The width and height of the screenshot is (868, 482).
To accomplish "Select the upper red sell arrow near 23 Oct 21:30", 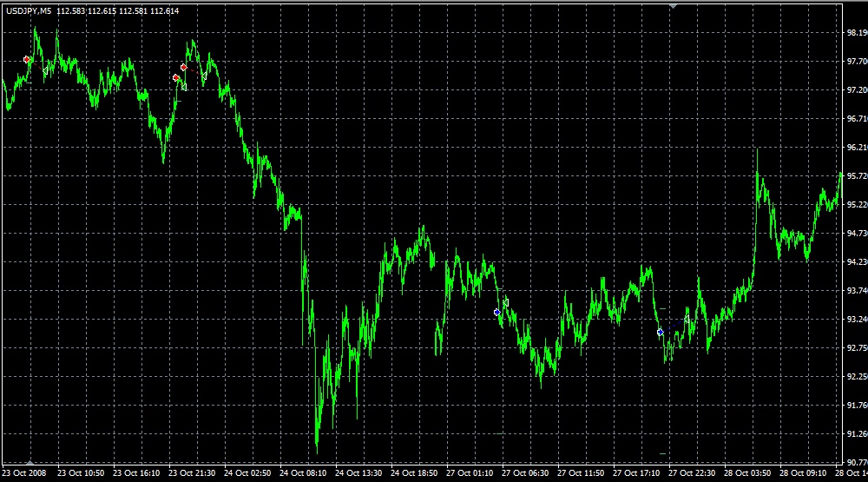I will 183,67.
